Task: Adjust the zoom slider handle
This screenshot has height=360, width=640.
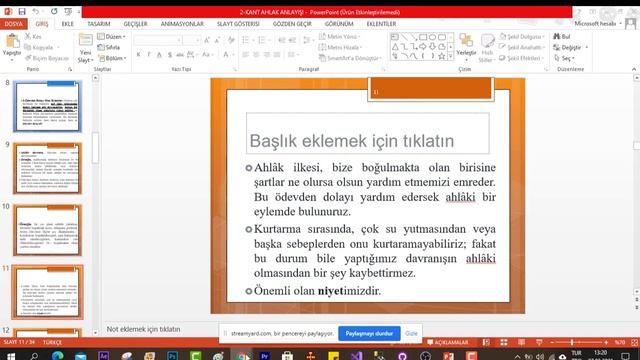Action: click(572, 342)
